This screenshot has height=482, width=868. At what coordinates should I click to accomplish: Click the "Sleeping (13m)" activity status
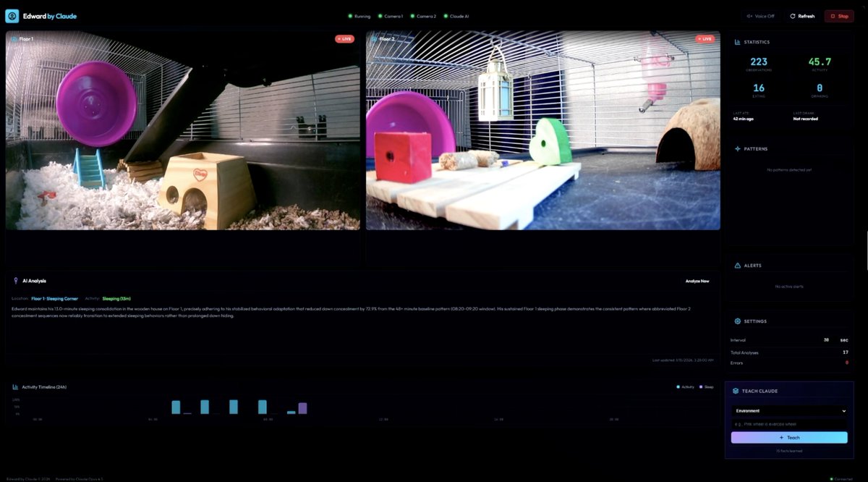pyautogui.click(x=116, y=298)
